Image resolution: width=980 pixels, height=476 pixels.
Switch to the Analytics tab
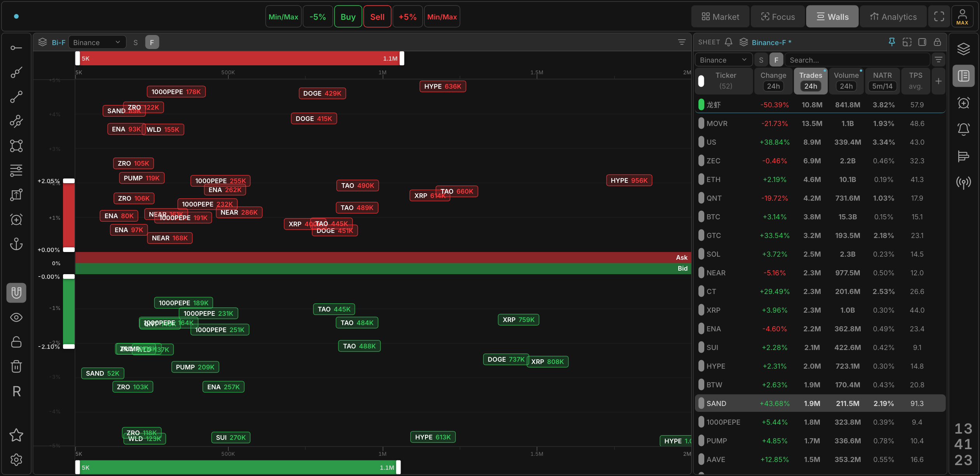tap(893, 17)
